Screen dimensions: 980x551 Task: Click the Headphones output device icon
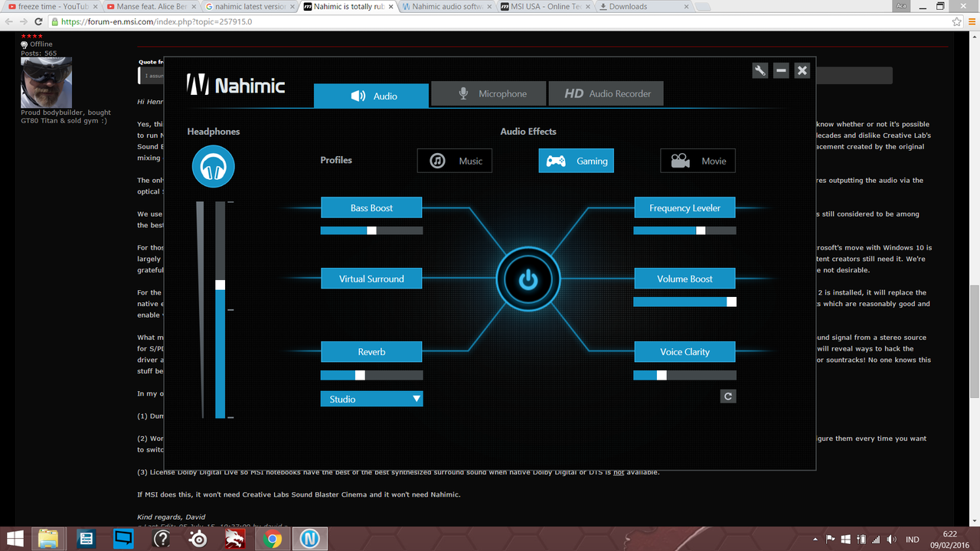coord(214,166)
